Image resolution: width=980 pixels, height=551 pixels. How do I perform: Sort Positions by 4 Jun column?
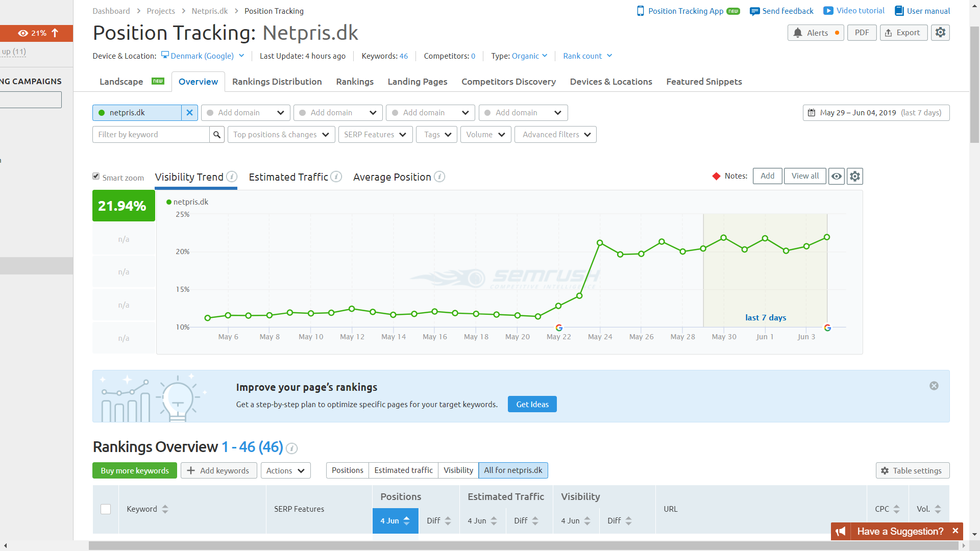[396, 521]
